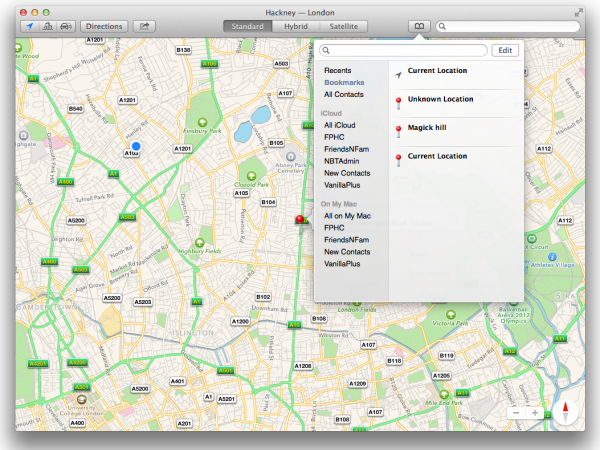Click the red pin beside Magick hill

(398, 132)
